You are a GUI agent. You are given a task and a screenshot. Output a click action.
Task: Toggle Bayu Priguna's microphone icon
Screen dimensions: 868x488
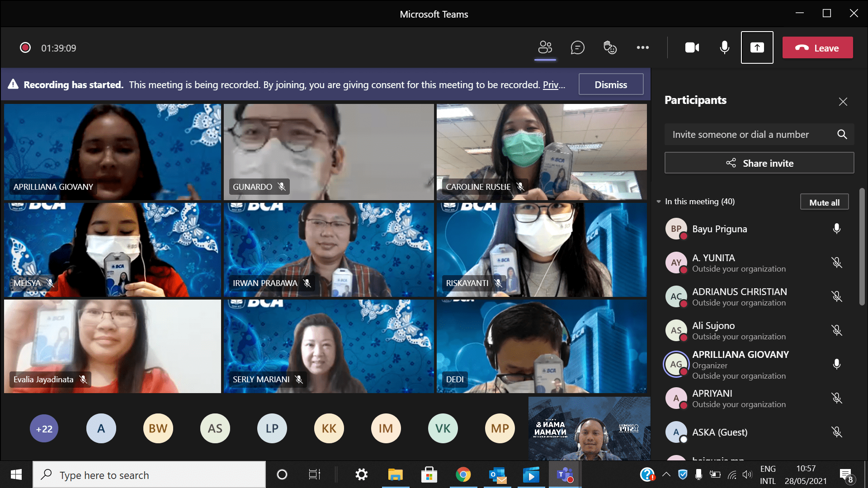click(x=836, y=229)
